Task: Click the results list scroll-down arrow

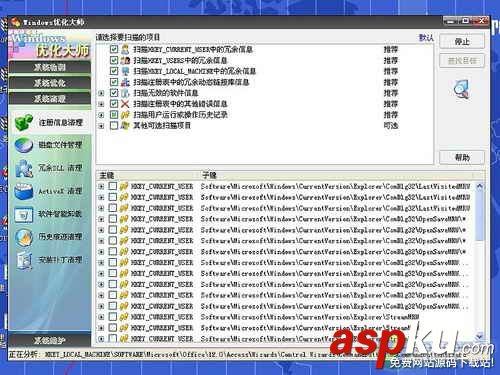Action: tap(480, 336)
